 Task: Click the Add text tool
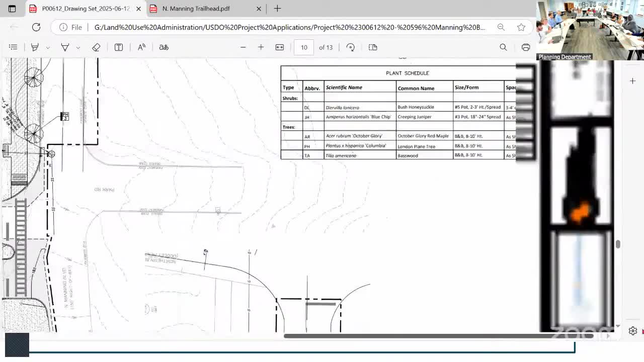click(x=119, y=47)
